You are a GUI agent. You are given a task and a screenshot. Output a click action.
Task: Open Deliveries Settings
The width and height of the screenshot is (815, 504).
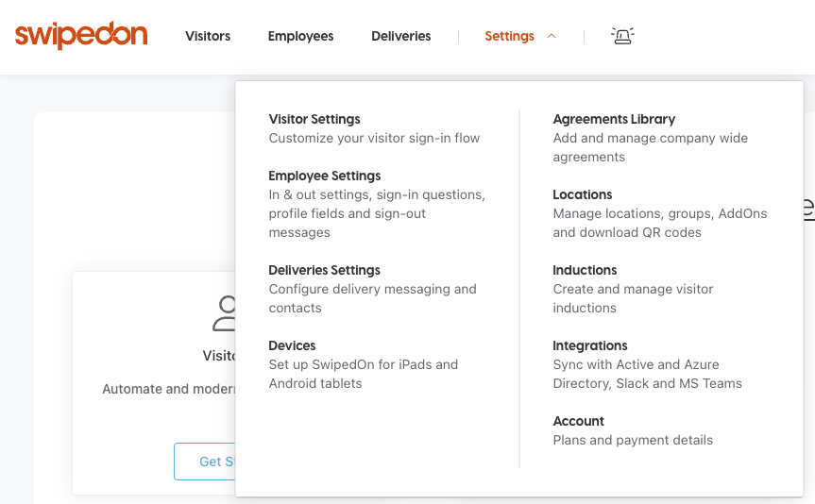point(324,270)
